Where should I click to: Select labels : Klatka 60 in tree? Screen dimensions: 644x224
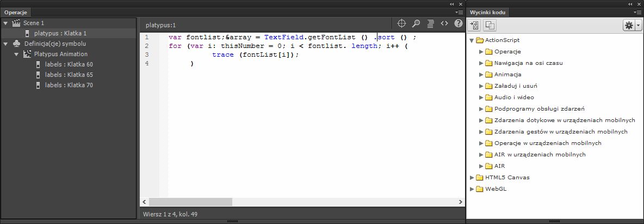click(69, 64)
